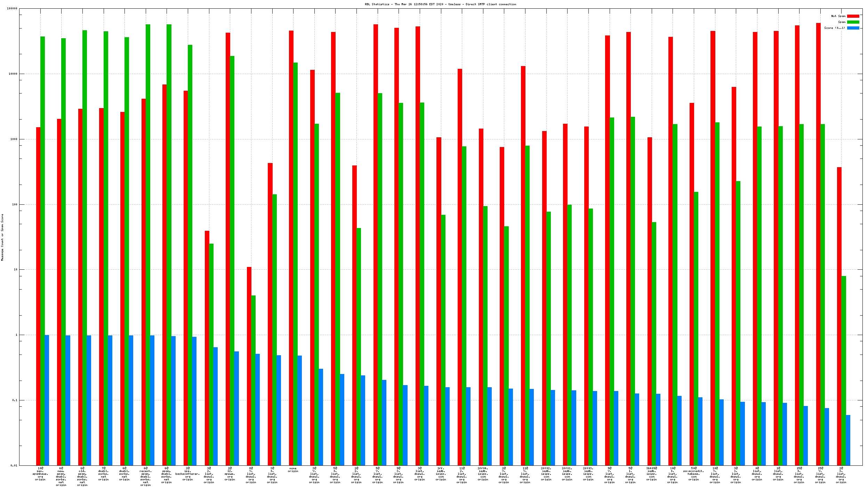This screenshot has height=488, width=868.
Task: Click the blue score bar for zen.spamhaus.org
Action: pos(47,400)
